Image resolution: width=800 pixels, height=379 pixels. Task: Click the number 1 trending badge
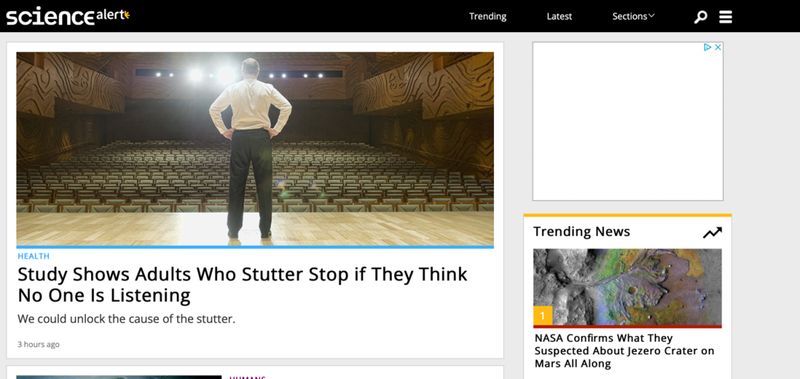(543, 316)
